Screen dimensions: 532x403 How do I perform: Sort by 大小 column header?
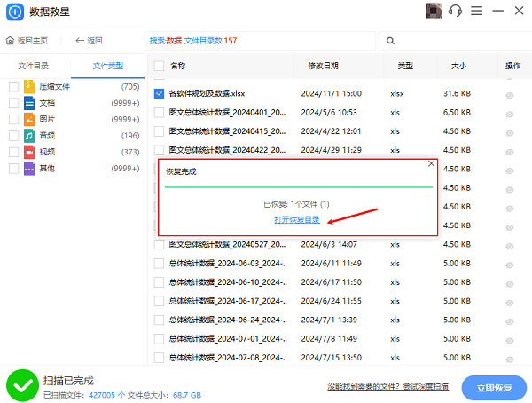click(458, 66)
